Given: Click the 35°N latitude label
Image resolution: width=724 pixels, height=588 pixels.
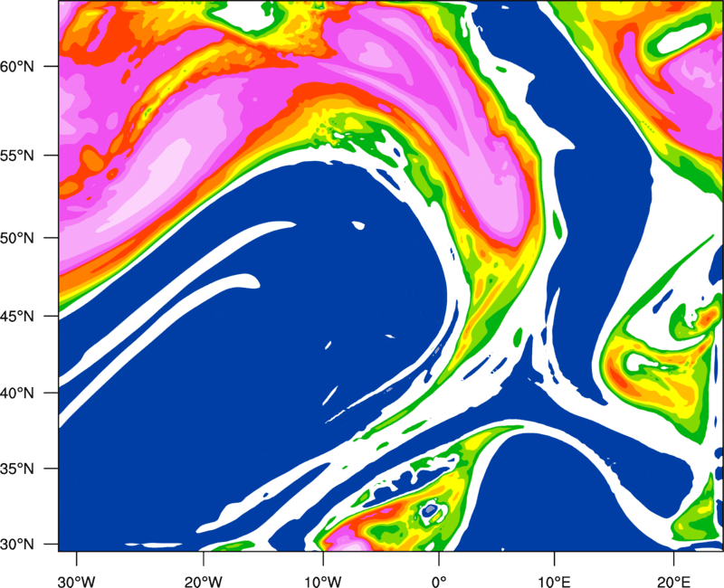Looking at the screenshot, I should [x=17, y=469].
